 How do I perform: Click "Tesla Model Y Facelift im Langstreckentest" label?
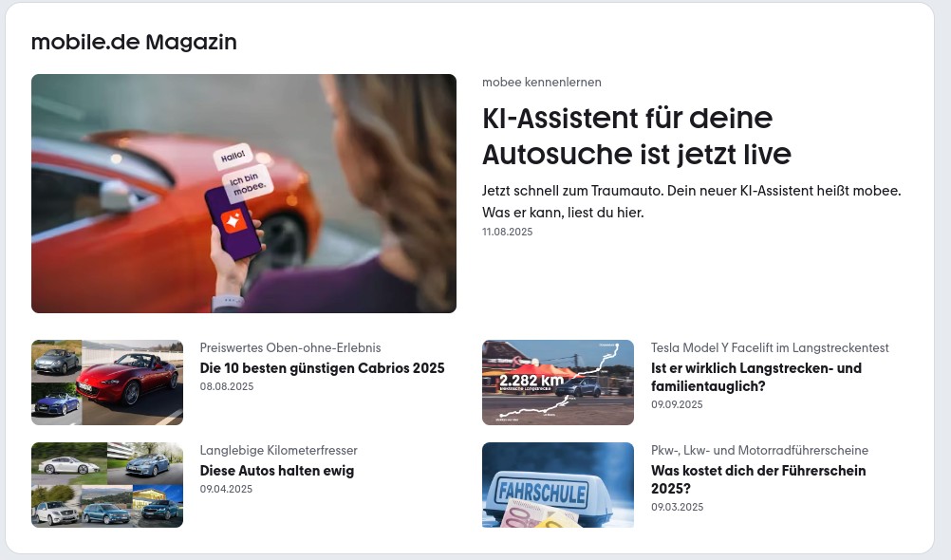pos(770,347)
